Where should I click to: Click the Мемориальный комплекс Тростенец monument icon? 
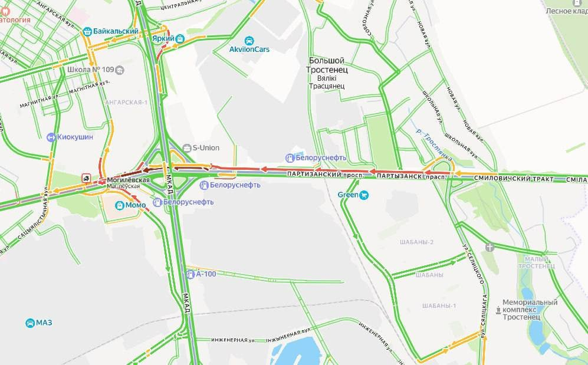coord(498,310)
